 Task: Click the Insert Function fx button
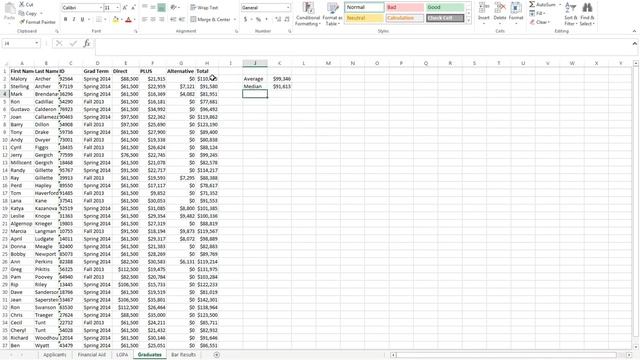(87, 43)
